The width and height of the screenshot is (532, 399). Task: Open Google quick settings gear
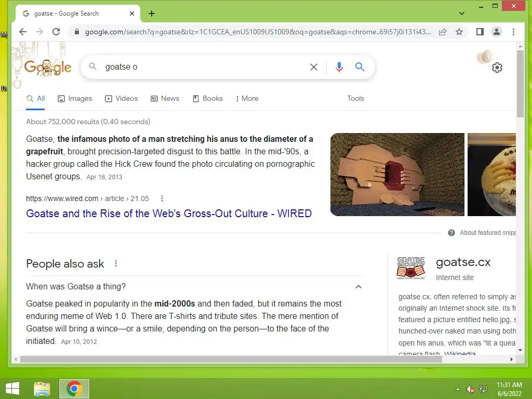(x=497, y=68)
